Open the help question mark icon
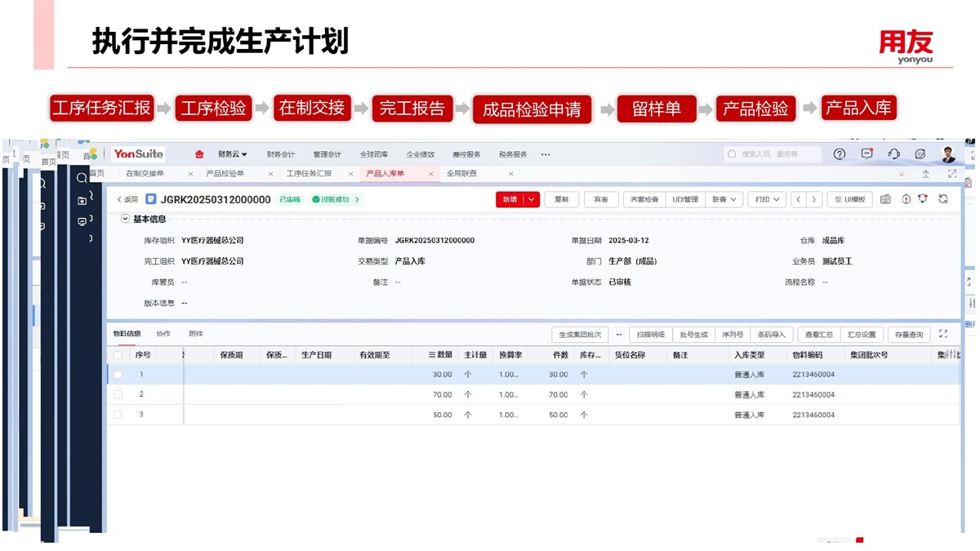 click(x=839, y=154)
